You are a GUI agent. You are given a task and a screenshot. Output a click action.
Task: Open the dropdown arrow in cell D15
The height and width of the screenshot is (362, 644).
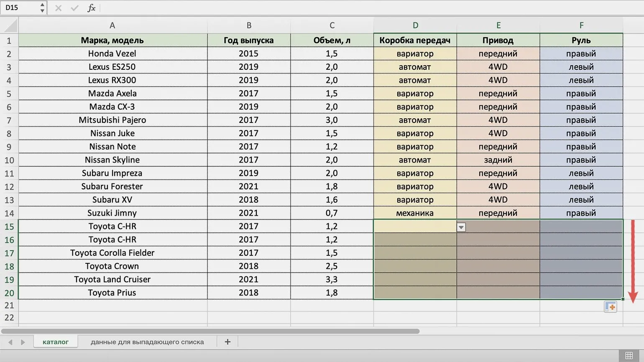[x=461, y=227]
